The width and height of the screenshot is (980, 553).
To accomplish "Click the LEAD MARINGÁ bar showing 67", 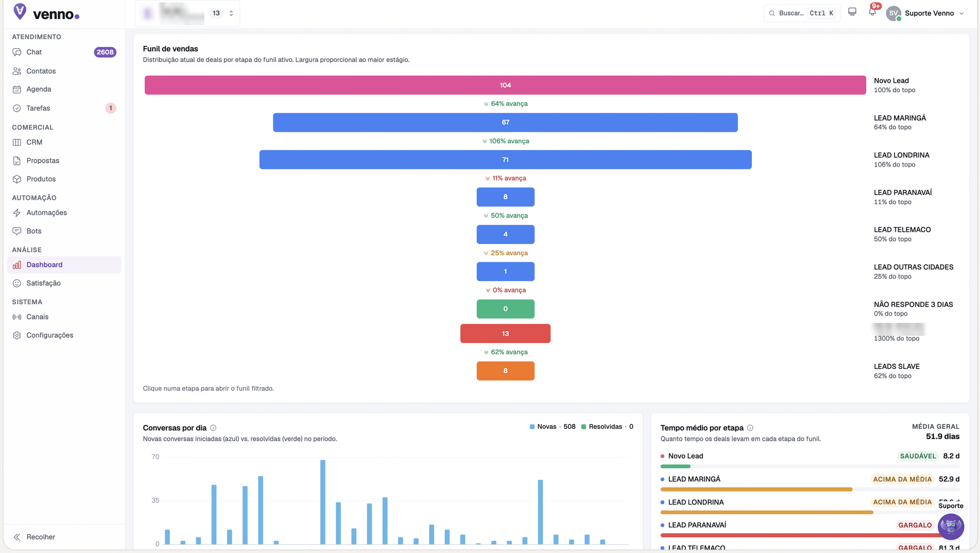I will coord(505,122).
